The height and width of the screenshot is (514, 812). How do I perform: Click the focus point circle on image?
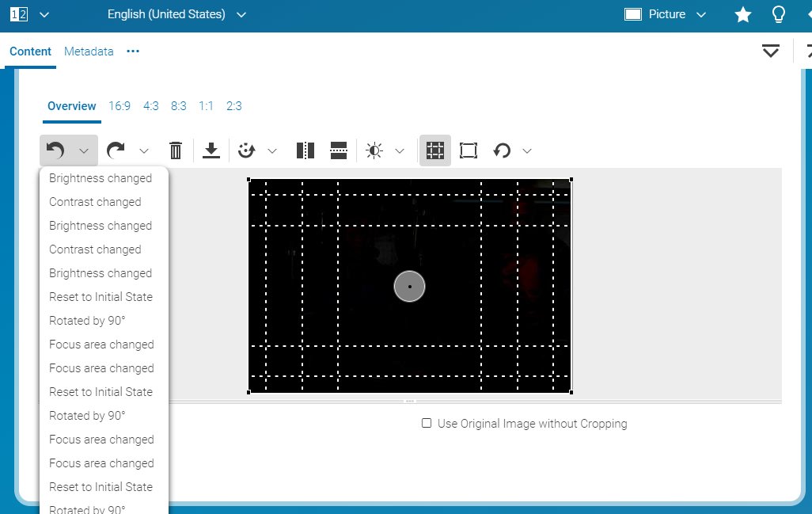(409, 286)
